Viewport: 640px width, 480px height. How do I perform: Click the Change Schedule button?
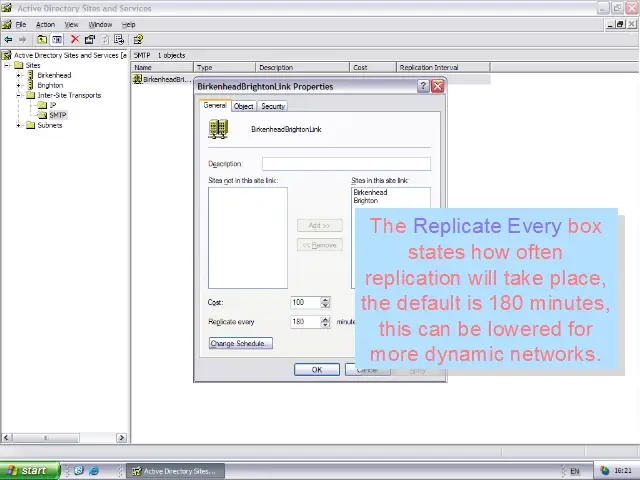coord(240,343)
